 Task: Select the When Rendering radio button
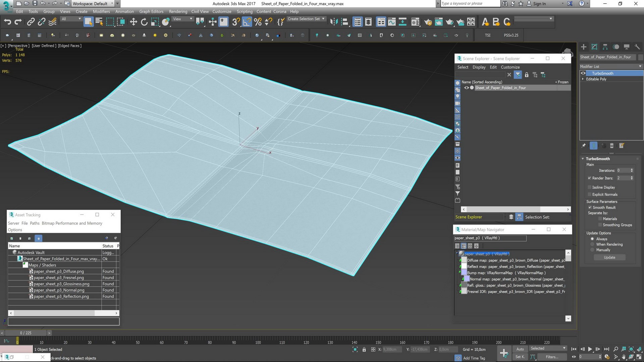[592, 244]
